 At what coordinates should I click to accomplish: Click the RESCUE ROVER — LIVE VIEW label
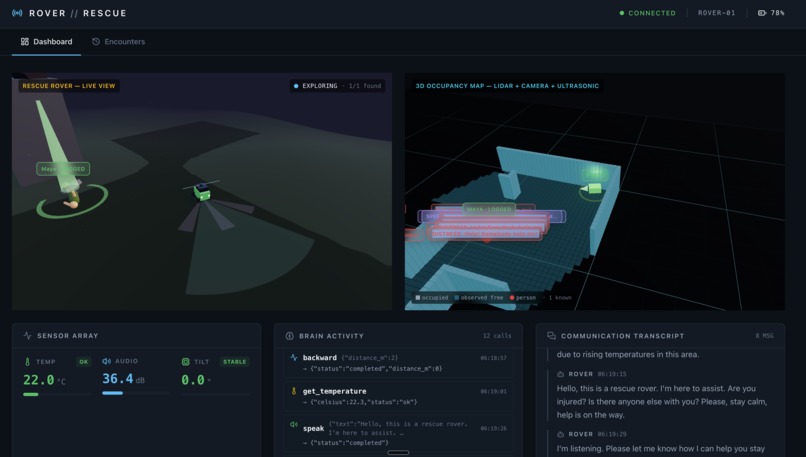69,86
